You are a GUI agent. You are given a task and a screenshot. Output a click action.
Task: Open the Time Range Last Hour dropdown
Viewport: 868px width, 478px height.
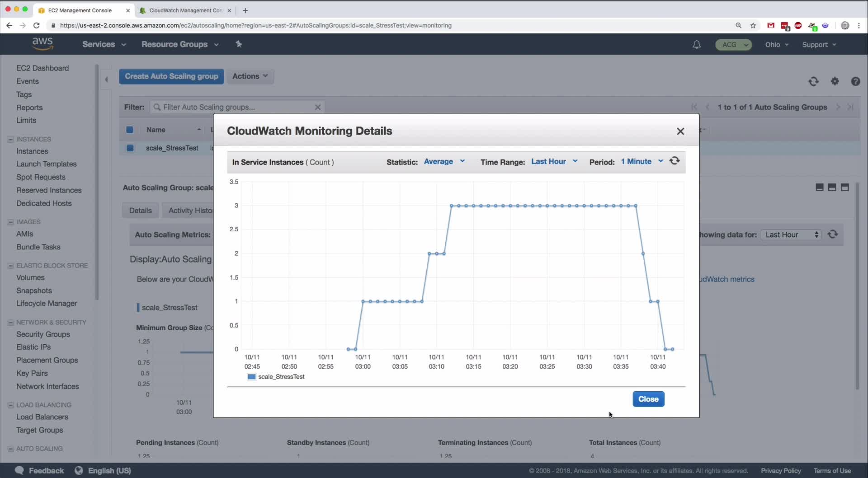(x=554, y=161)
